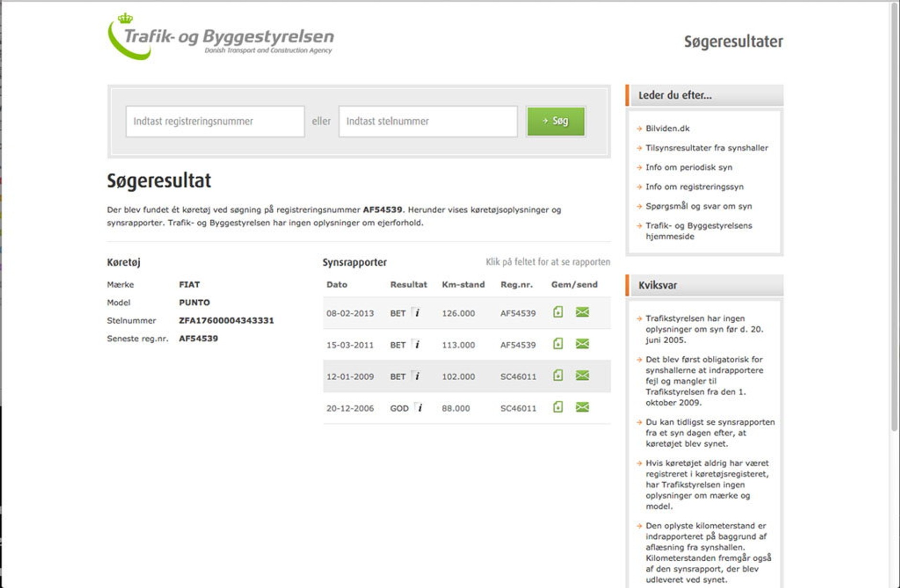The image size is (900, 588).
Task: Email the 08-02-2013 inspection report
Action: [582, 312]
